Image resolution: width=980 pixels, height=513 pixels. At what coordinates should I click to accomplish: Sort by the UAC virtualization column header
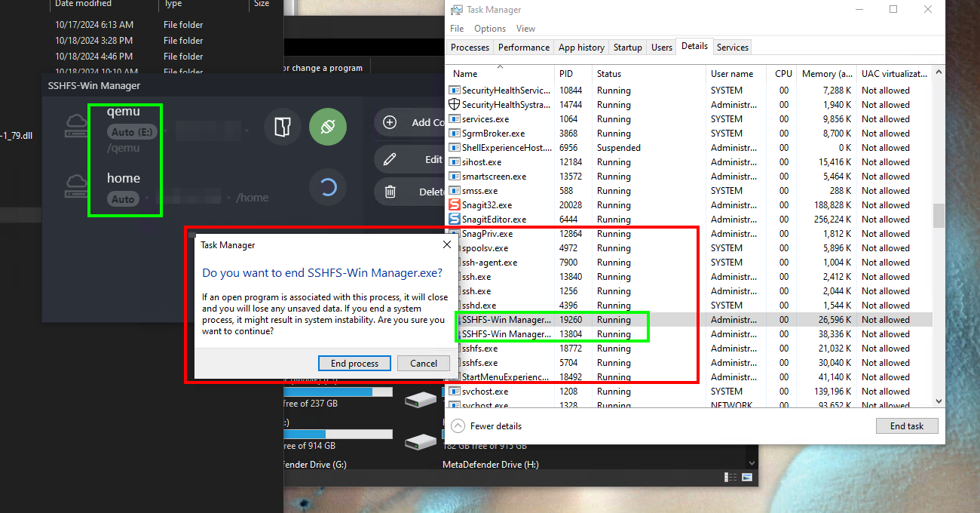pyautogui.click(x=894, y=73)
